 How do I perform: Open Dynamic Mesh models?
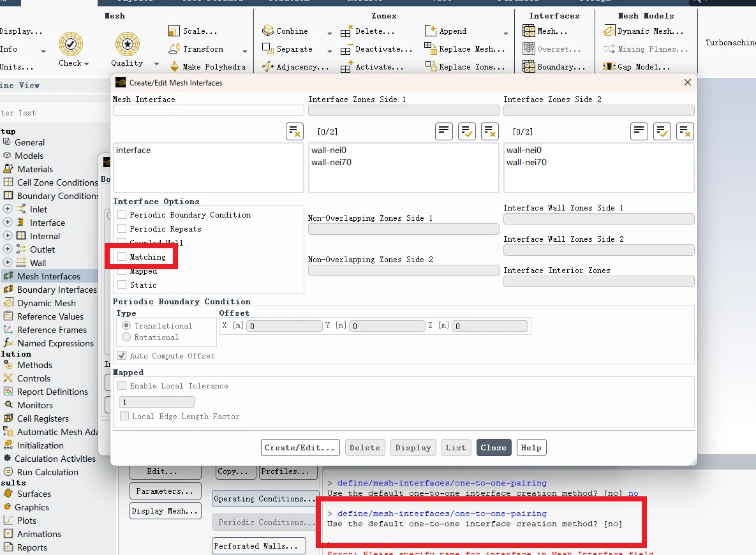pyautogui.click(x=643, y=31)
